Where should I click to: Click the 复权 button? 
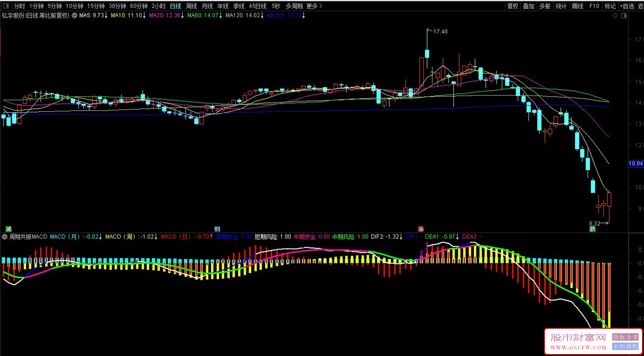[x=512, y=6]
